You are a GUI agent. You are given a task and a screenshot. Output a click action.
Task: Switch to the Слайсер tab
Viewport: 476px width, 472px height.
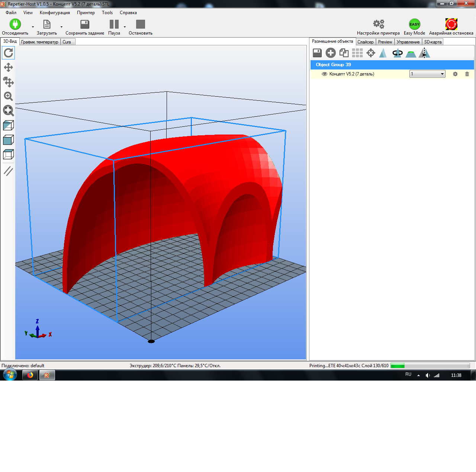(x=366, y=42)
